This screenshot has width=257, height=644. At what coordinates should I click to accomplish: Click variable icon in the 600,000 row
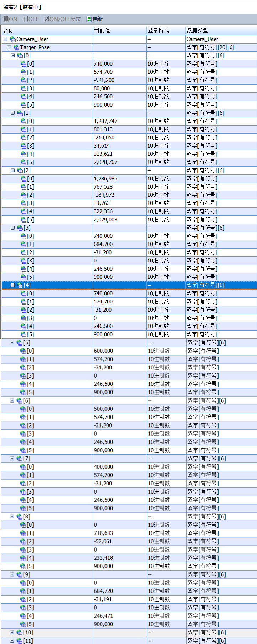tap(23, 351)
